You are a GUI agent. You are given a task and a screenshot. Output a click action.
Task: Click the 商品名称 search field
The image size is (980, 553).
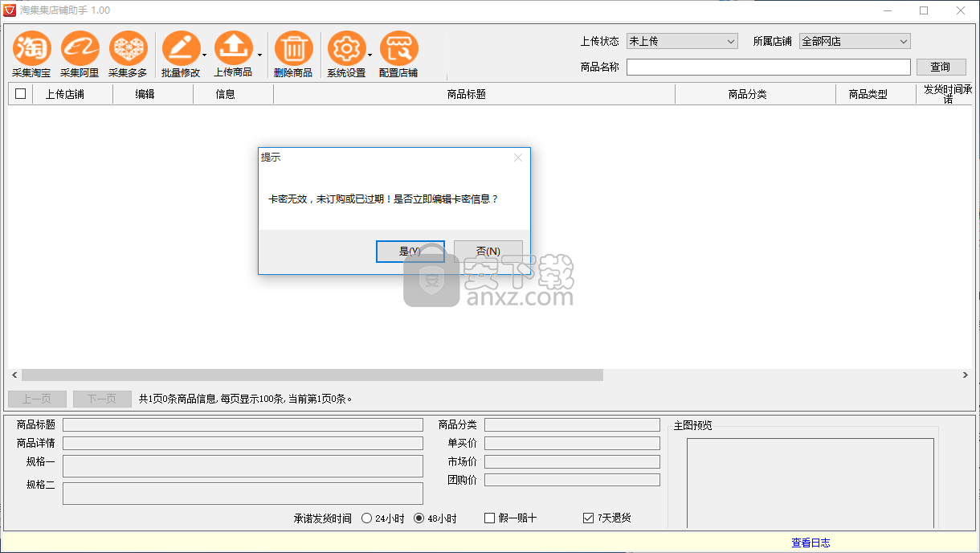click(769, 67)
